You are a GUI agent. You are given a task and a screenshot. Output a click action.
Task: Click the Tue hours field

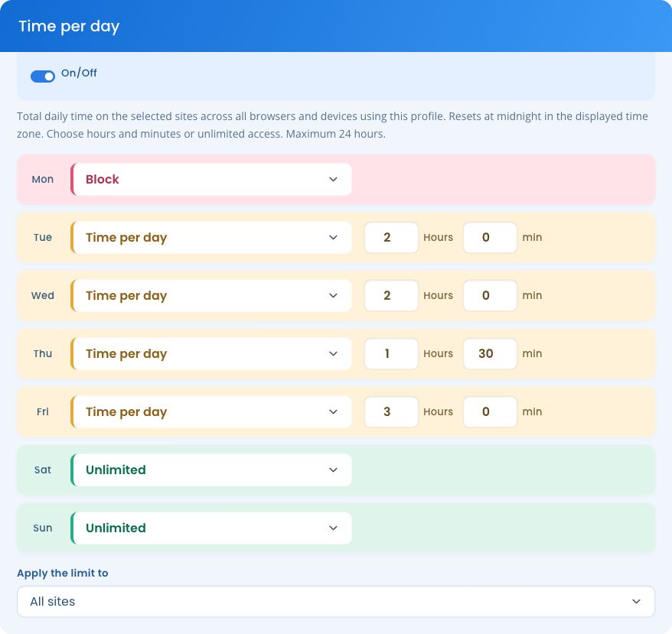click(x=391, y=237)
